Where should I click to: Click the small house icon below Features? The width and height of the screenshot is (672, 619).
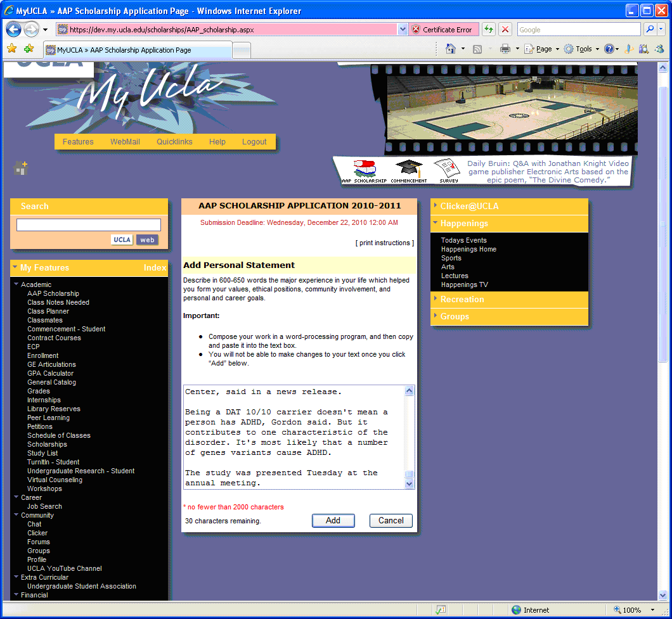[x=21, y=169]
